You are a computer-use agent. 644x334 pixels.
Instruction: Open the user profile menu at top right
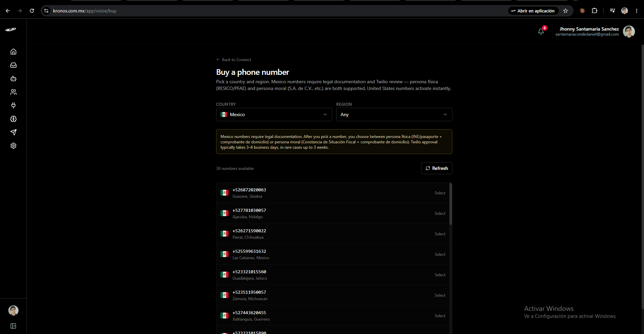pyautogui.click(x=629, y=32)
